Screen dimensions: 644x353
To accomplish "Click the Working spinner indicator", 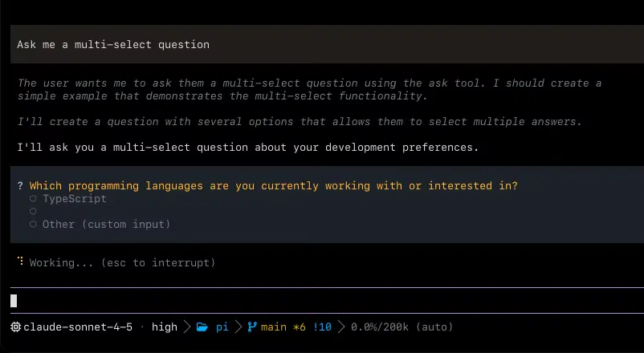I will click(21, 261).
